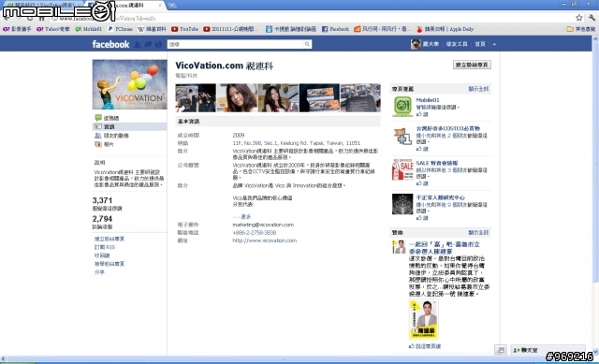Click into the Facebook search field

pyautogui.click(x=235, y=44)
